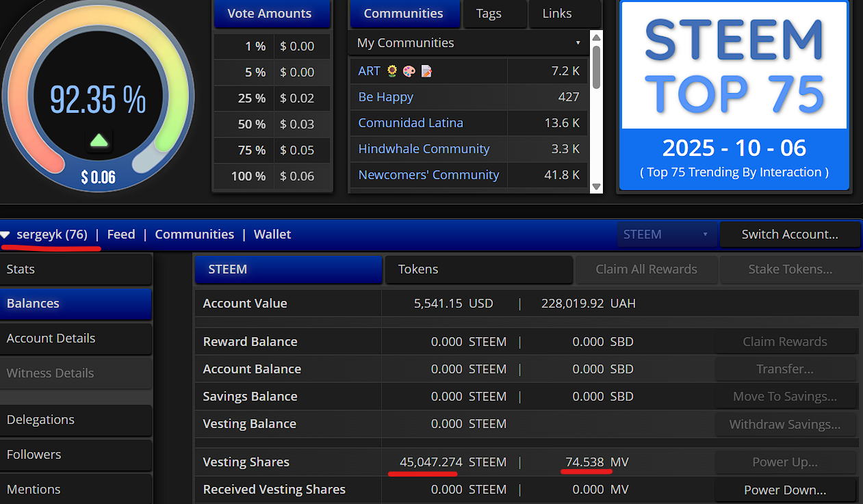The image size is (863, 504).
Task: Open the My Communities dropdown
Action: coord(469,42)
